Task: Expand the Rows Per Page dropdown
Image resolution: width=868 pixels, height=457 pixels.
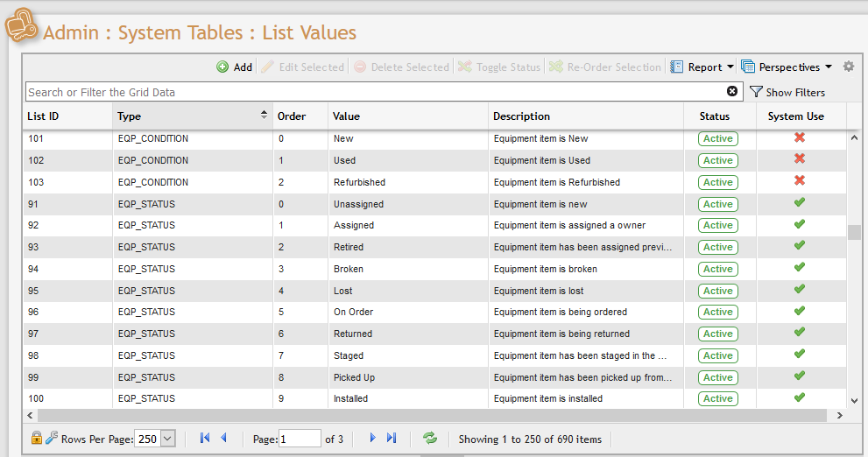Action: pos(168,439)
